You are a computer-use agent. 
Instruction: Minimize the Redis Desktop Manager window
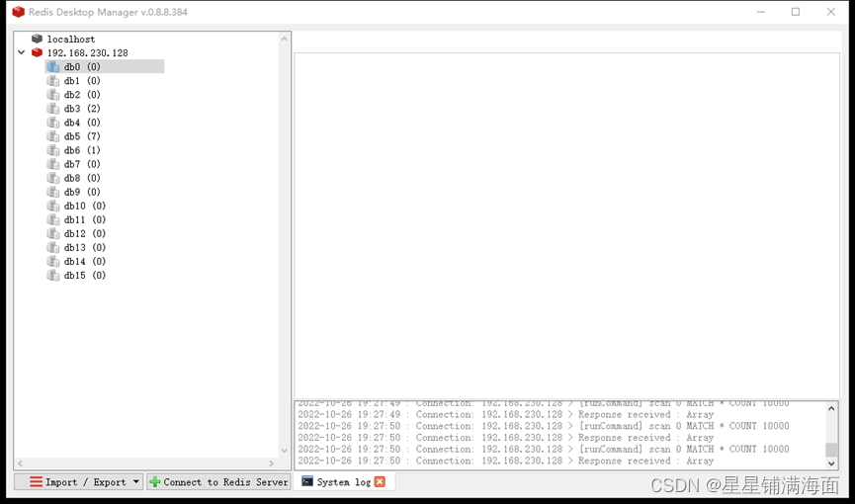[x=761, y=12]
